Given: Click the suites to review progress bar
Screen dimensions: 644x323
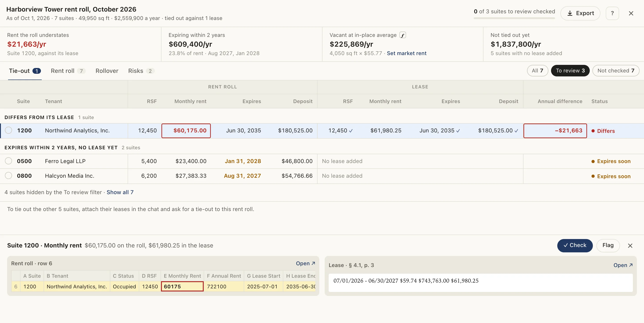Looking at the screenshot, I should coord(514,18).
